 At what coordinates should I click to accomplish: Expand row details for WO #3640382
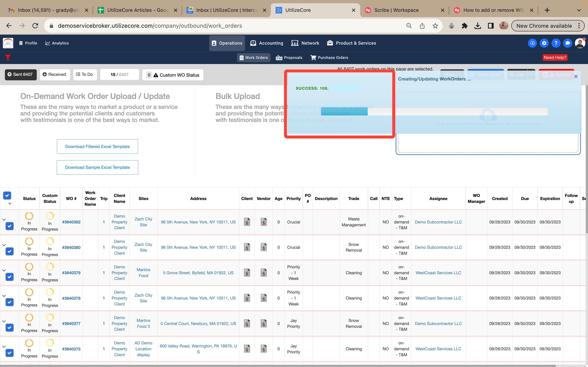4,219
